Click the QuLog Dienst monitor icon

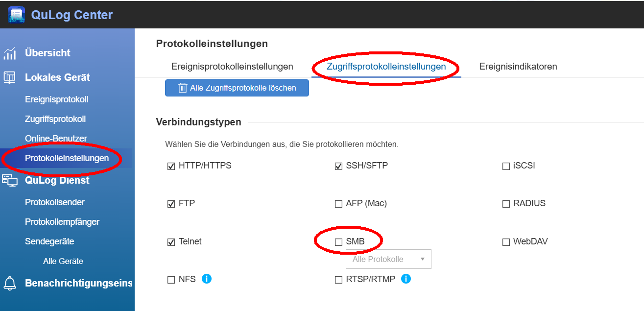click(10, 180)
